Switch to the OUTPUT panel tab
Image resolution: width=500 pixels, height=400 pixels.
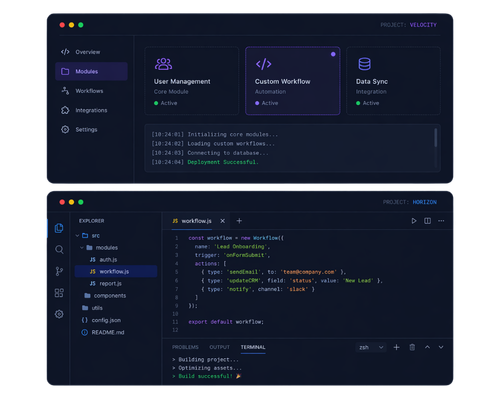pos(219,347)
